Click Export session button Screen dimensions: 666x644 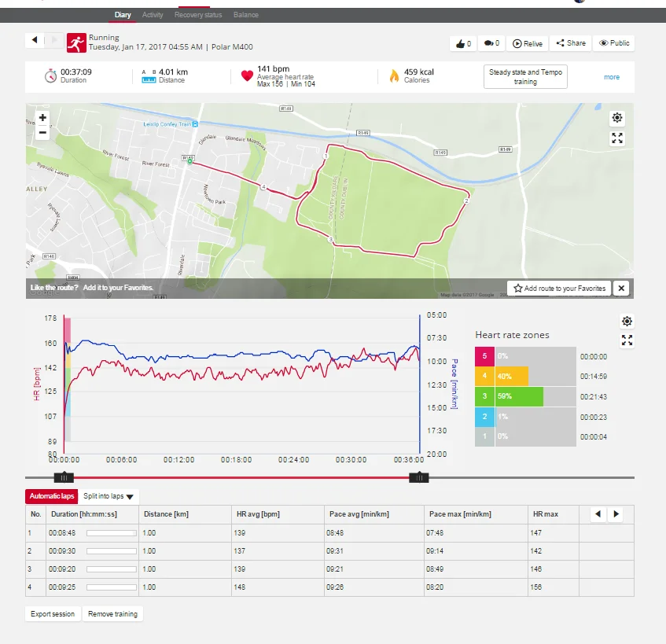(x=53, y=614)
